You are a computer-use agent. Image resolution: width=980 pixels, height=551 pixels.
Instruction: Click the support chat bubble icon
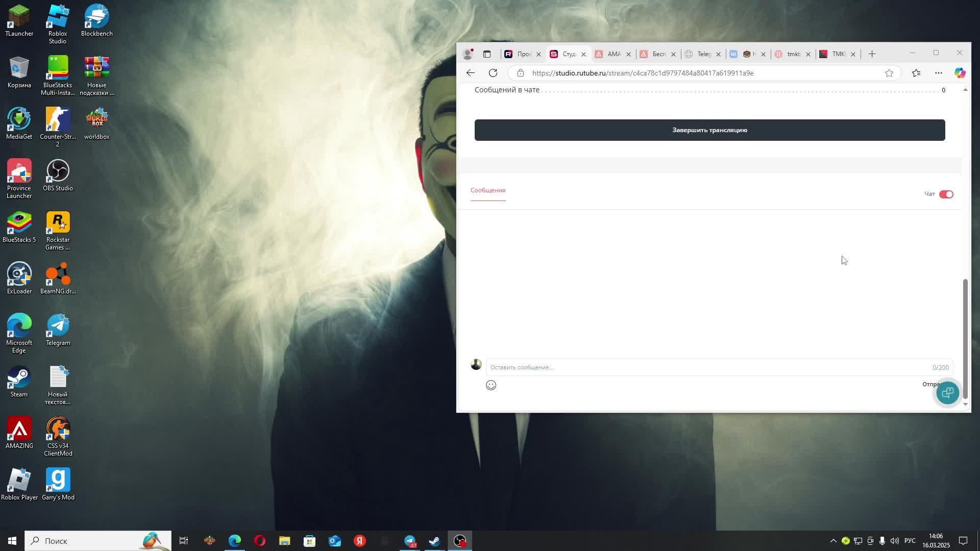pos(947,392)
